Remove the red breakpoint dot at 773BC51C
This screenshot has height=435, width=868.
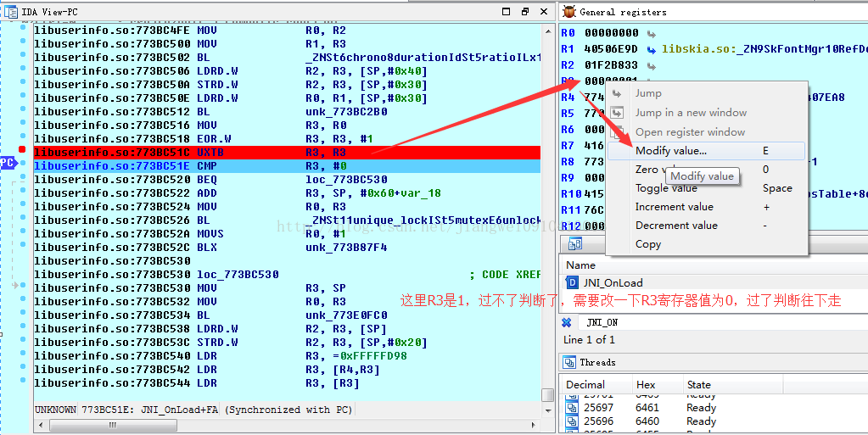coord(23,149)
